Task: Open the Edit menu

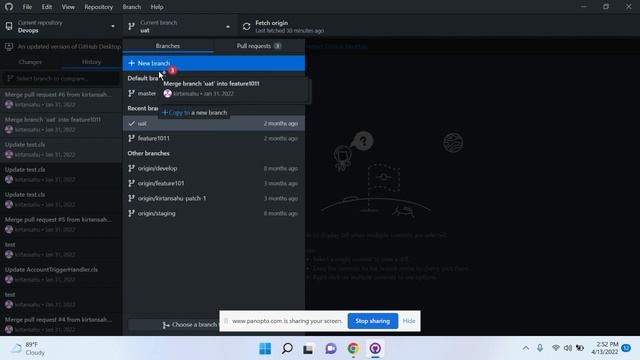Action: 47,7
